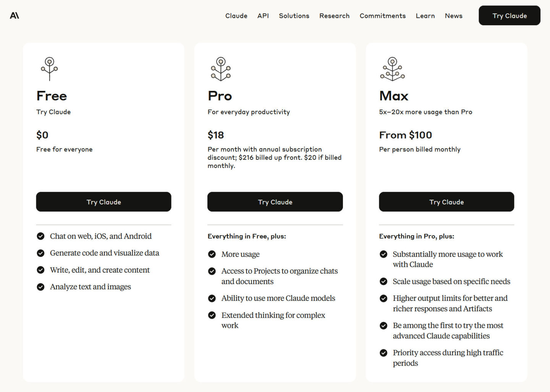Click the checkmark beside 'More usage'
The height and width of the screenshot is (392, 550).
(212, 254)
